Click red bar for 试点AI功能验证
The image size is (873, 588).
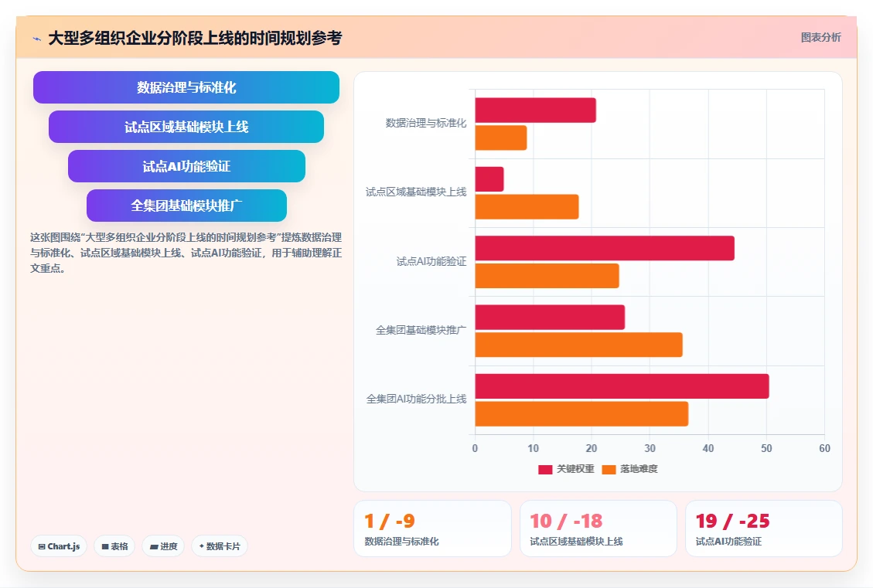[x=605, y=248]
